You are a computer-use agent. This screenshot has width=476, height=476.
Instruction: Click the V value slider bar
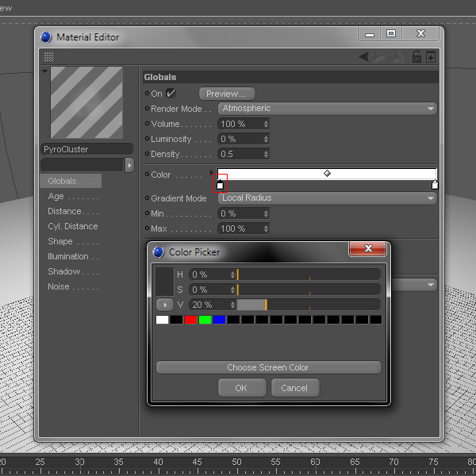[x=309, y=305]
